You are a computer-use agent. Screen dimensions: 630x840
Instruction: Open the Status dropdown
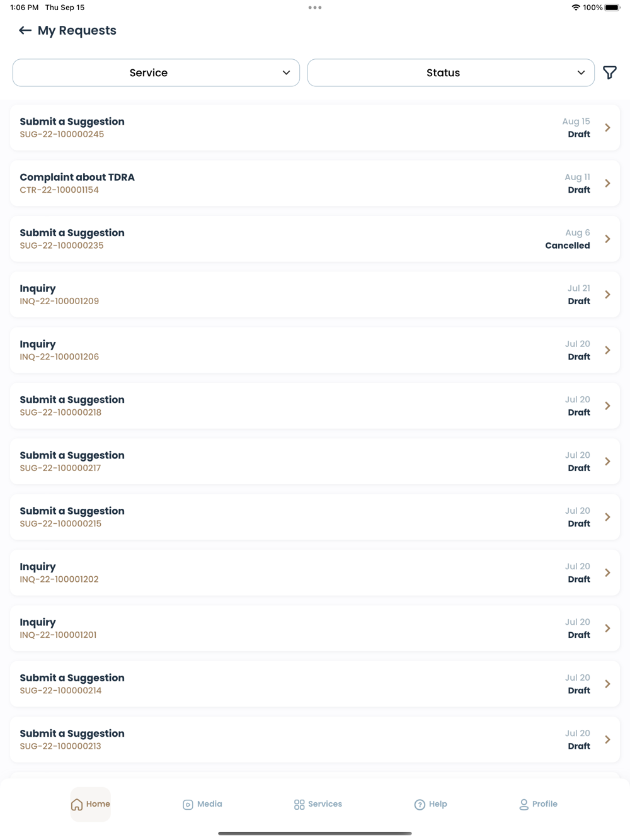450,73
